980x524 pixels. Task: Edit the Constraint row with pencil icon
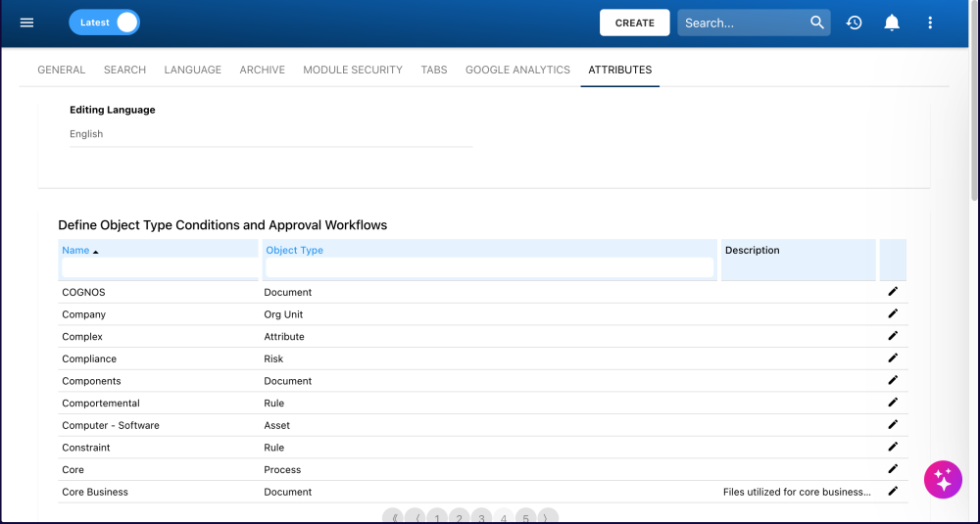893,447
